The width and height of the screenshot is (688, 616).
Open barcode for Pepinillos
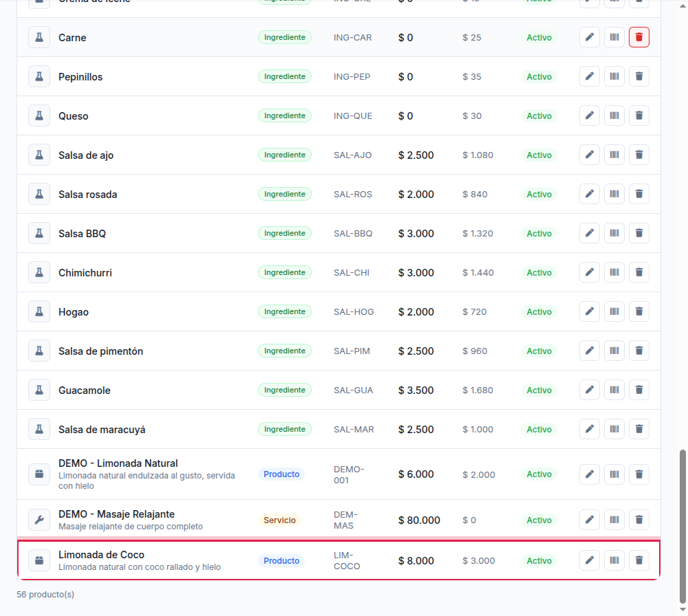point(614,76)
